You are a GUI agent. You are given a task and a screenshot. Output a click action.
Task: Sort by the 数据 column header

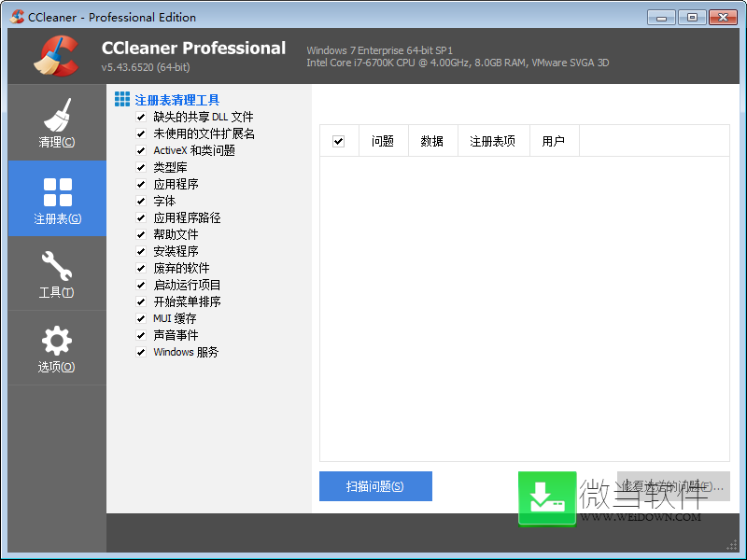pyautogui.click(x=432, y=141)
